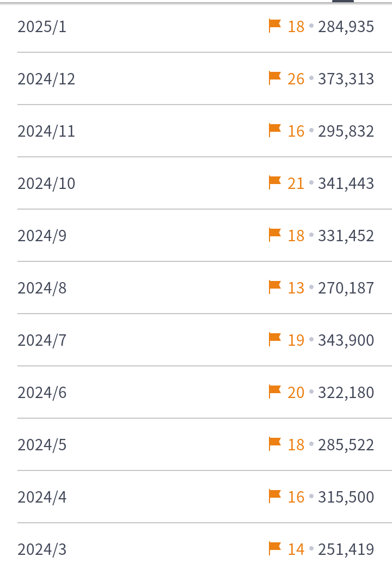Click the 373,313 step count value
392x581 pixels.
click(x=346, y=79)
